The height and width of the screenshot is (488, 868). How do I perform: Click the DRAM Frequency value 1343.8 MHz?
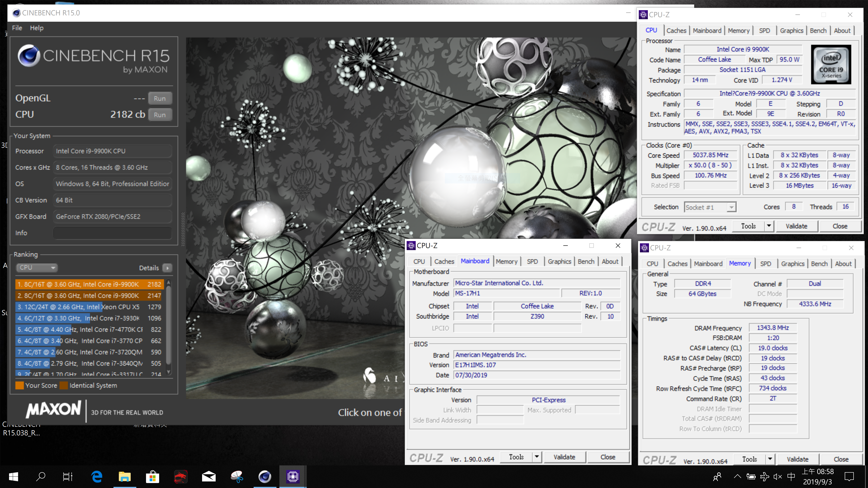pyautogui.click(x=773, y=328)
